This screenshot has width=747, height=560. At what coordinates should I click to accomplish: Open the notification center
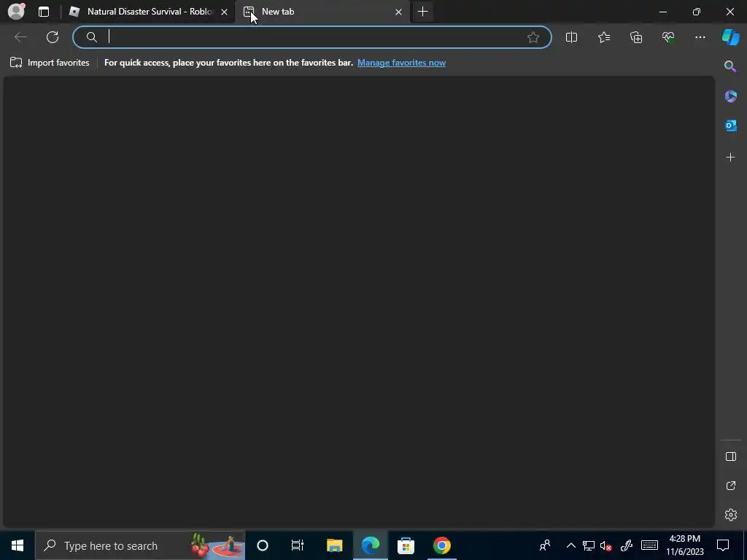click(723, 545)
